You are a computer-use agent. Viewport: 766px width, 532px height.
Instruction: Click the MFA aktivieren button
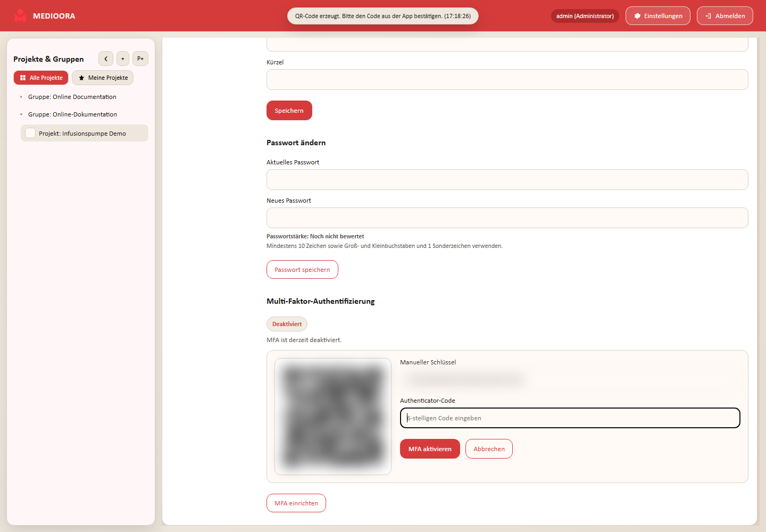point(430,449)
